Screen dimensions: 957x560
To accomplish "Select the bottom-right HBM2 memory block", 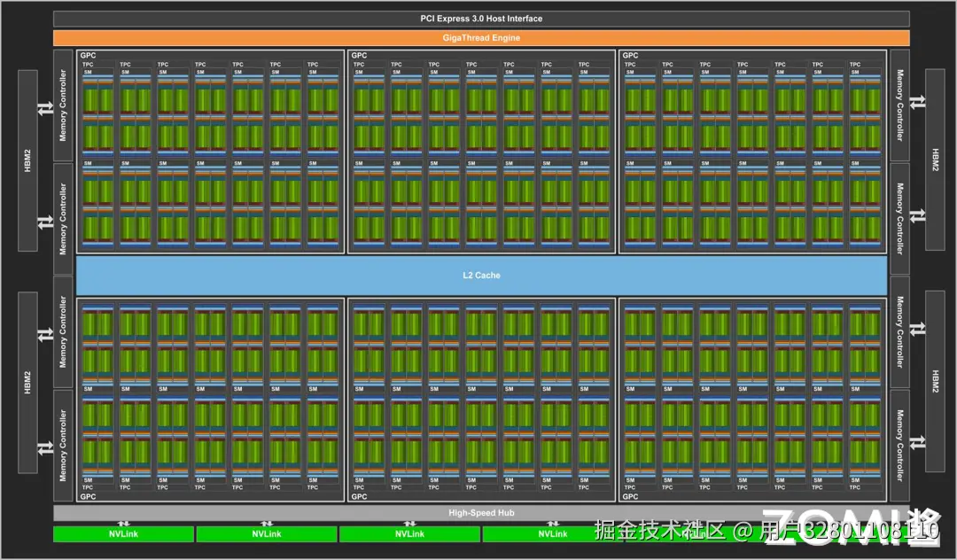I will [935, 383].
